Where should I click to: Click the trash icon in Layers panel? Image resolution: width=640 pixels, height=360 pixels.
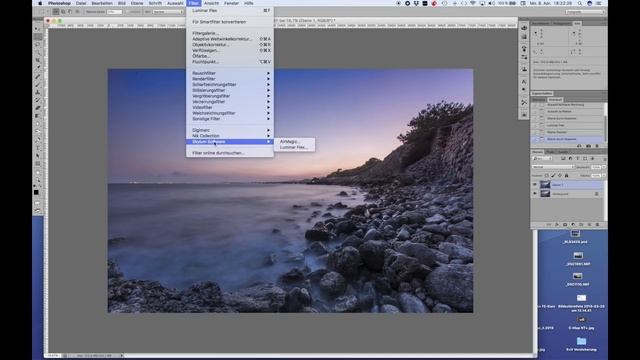[597, 224]
